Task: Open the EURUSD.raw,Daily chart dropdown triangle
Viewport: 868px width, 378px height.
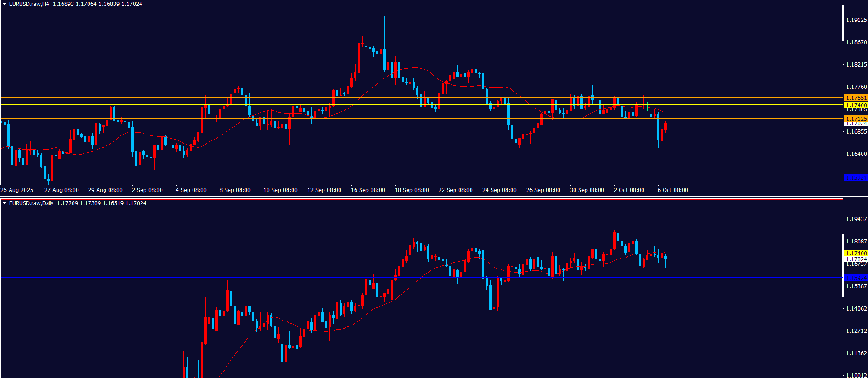Action: (5, 203)
